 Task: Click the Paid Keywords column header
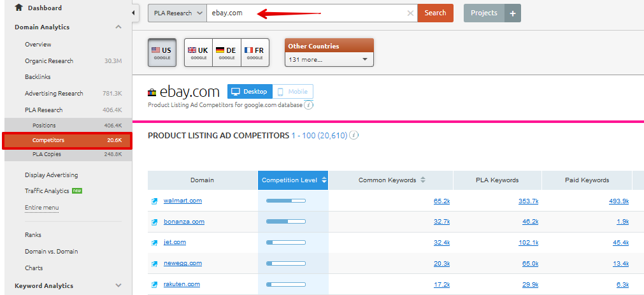click(587, 180)
